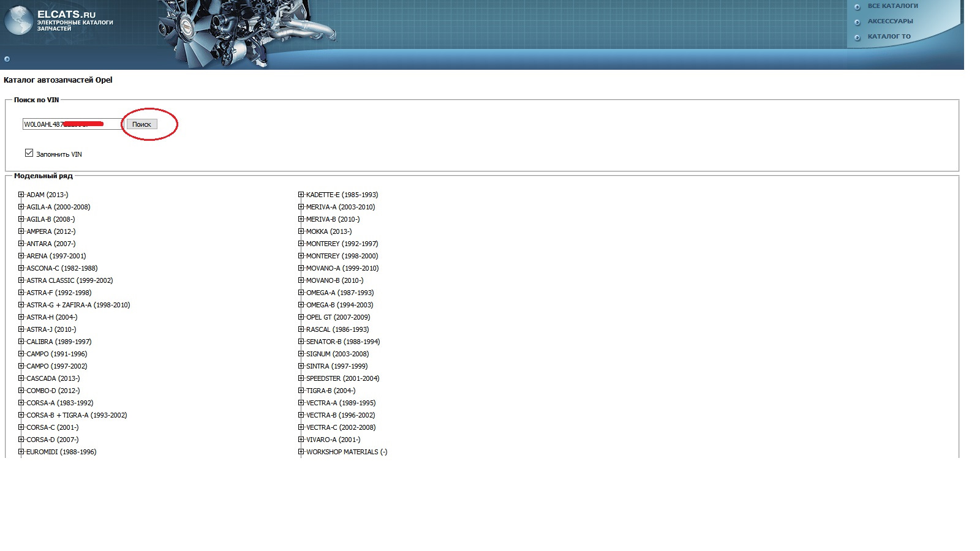Viewport: 980px width, 551px height.
Task: Select MOVANO-A (1999-2010) model
Action: click(342, 268)
